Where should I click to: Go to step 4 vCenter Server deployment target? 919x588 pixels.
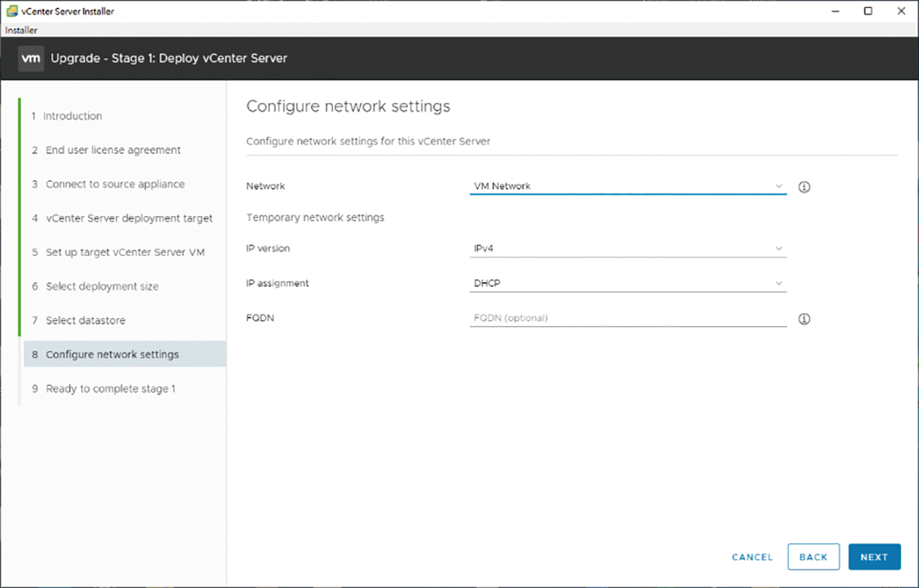(x=122, y=219)
